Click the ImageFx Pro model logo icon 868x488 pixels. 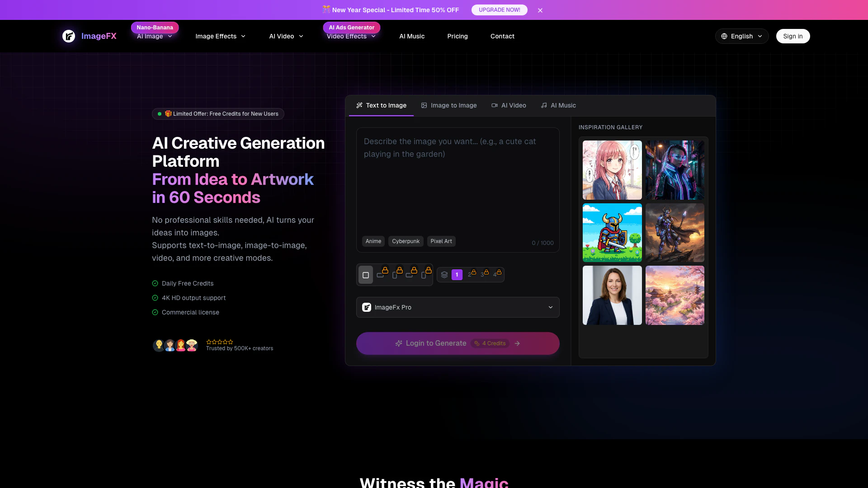(367, 307)
